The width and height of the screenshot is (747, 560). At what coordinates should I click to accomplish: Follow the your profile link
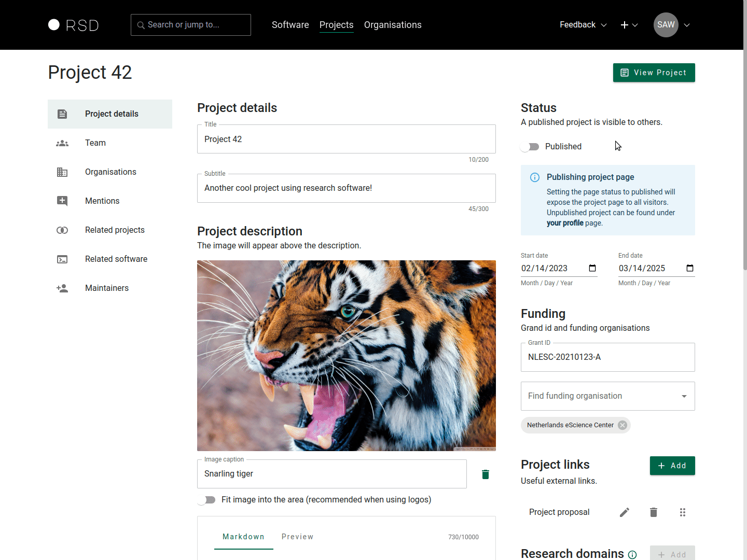coord(565,223)
